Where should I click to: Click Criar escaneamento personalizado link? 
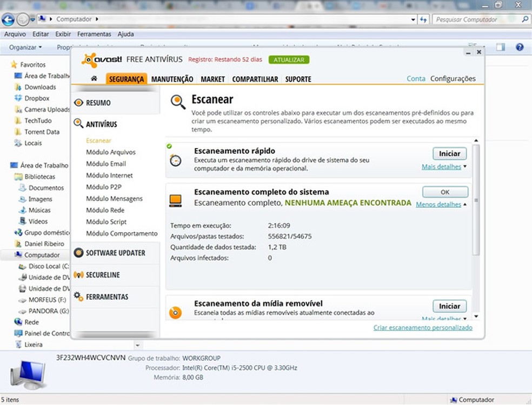click(423, 327)
